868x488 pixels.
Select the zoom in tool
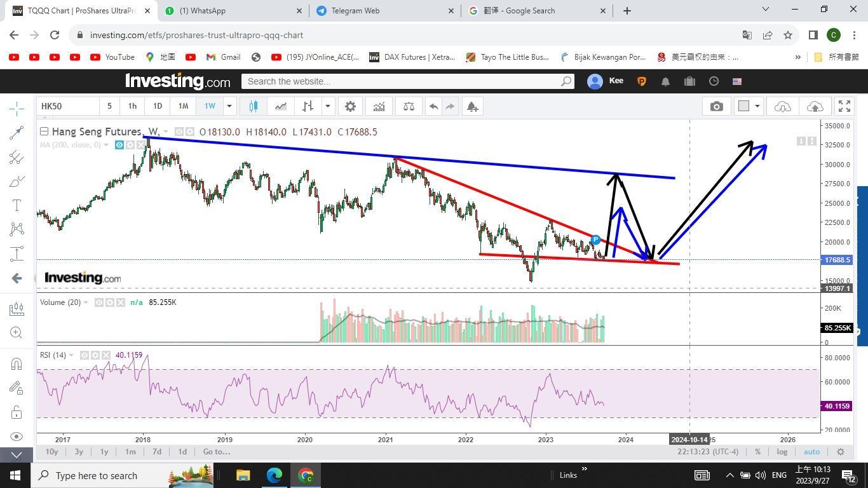(x=17, y=333)
